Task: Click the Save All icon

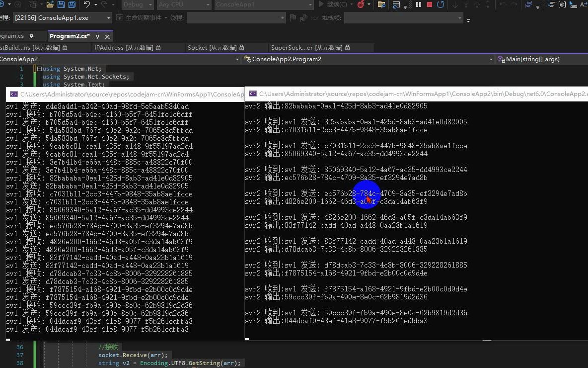Action: 72,5
